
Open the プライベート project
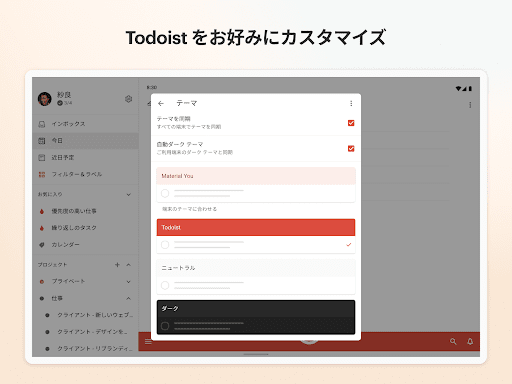[x=68, y=281]
